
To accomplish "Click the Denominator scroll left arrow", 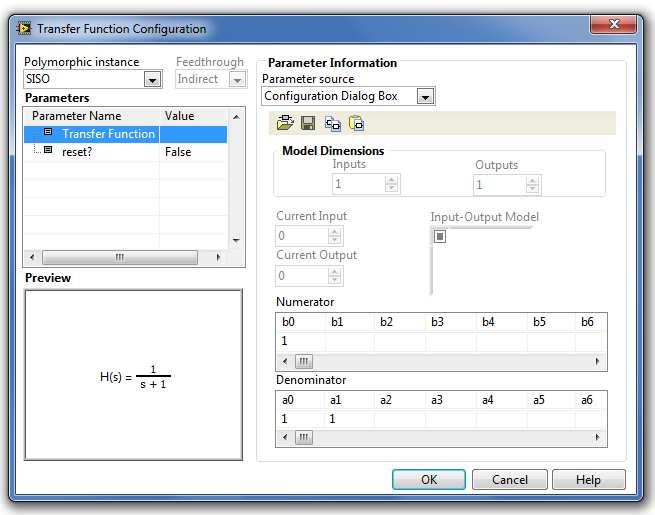I will [x=285, y=437].
